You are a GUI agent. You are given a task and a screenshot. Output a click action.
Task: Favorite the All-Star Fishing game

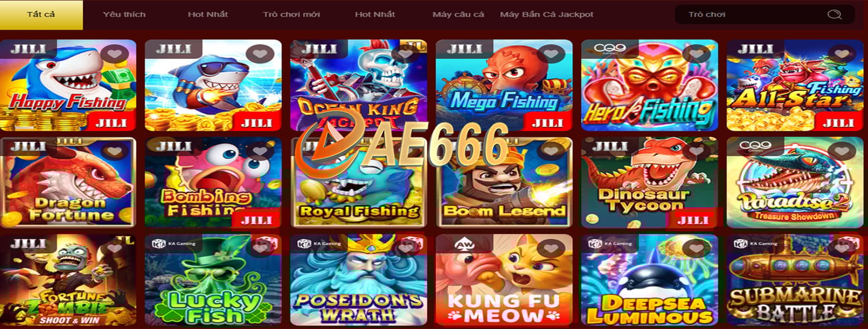(841, 54)
